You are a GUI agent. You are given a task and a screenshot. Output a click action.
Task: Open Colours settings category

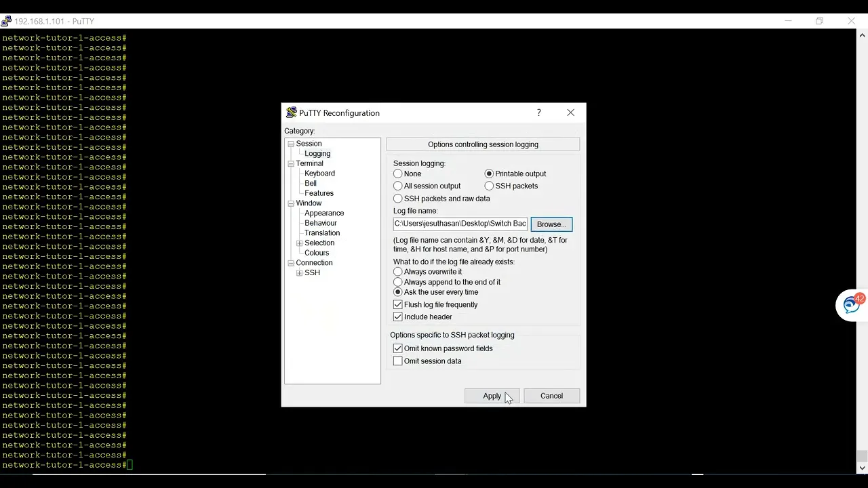(x=317, y=253)
